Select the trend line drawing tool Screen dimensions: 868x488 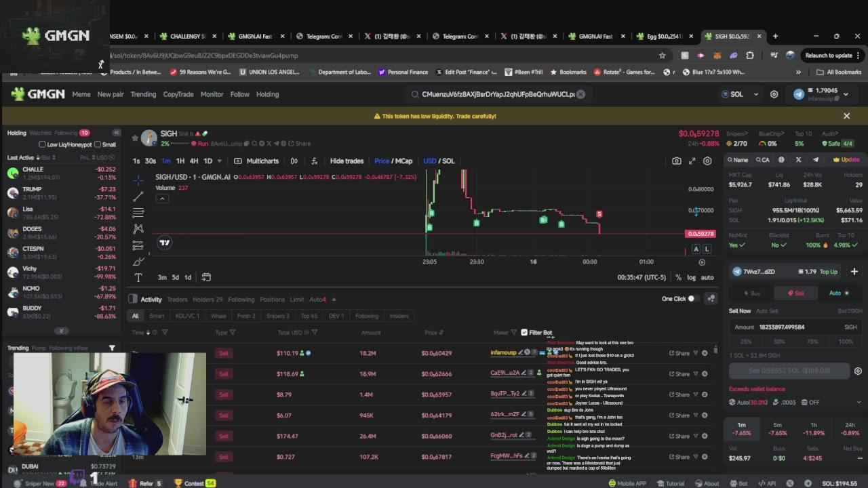tap(138, 196)
